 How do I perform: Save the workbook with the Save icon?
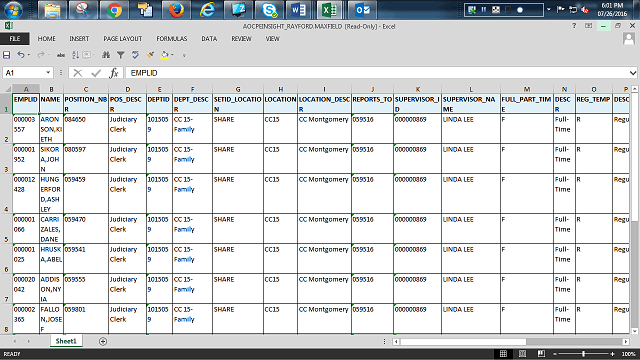click(7, 55)
